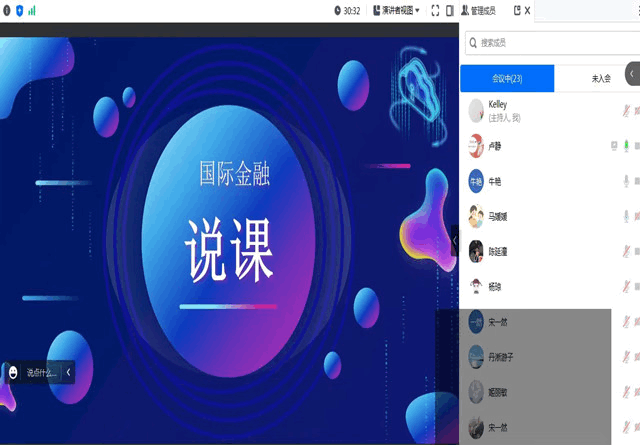Check the green network signal bars
Viewport: 640px width, 445px height.
pos(32,10)
